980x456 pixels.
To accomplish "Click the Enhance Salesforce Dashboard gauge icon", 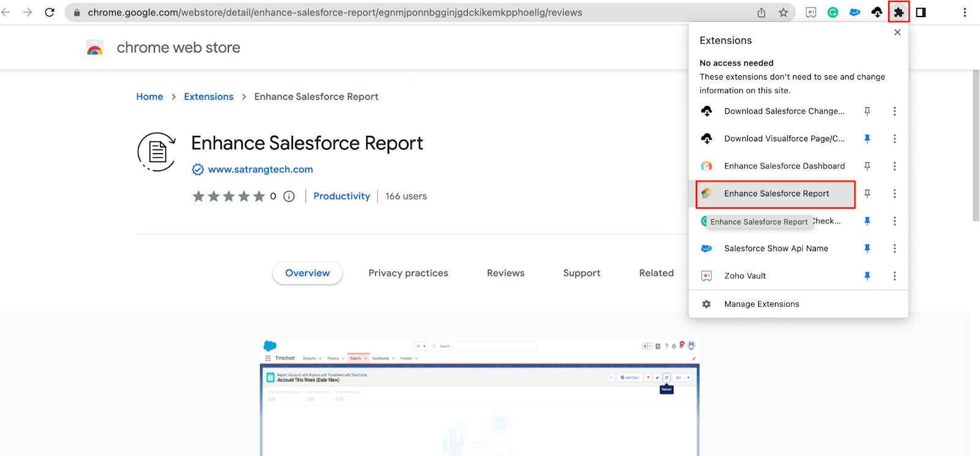I will pos(706,166).
